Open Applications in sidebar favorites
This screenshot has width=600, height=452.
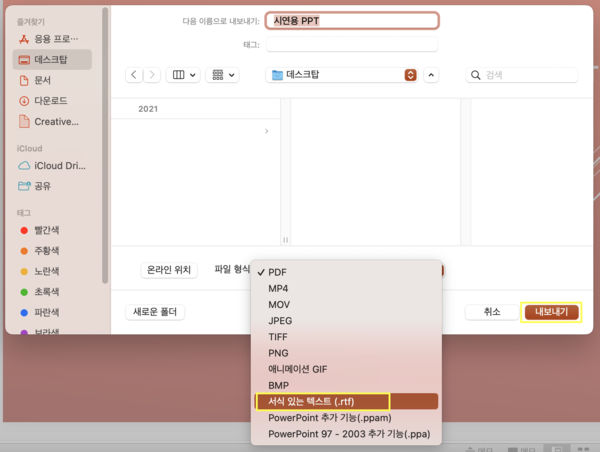pyautogui.click(x=52, y=39)
